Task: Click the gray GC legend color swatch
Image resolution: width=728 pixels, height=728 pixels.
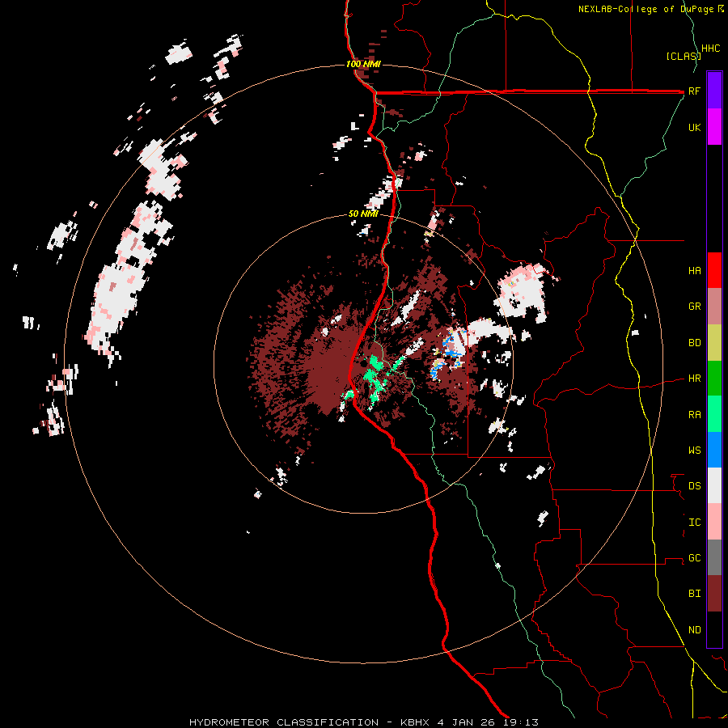Action: [x=714, y=557]
